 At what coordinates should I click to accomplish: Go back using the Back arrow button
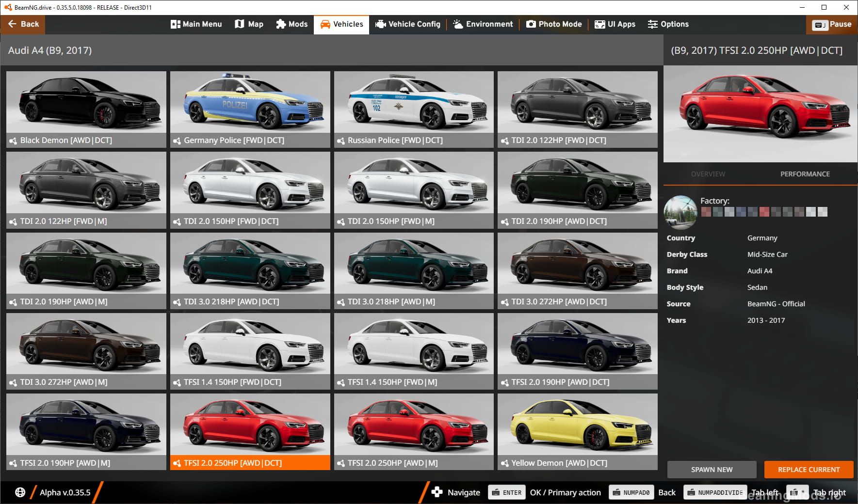[23, 24]
